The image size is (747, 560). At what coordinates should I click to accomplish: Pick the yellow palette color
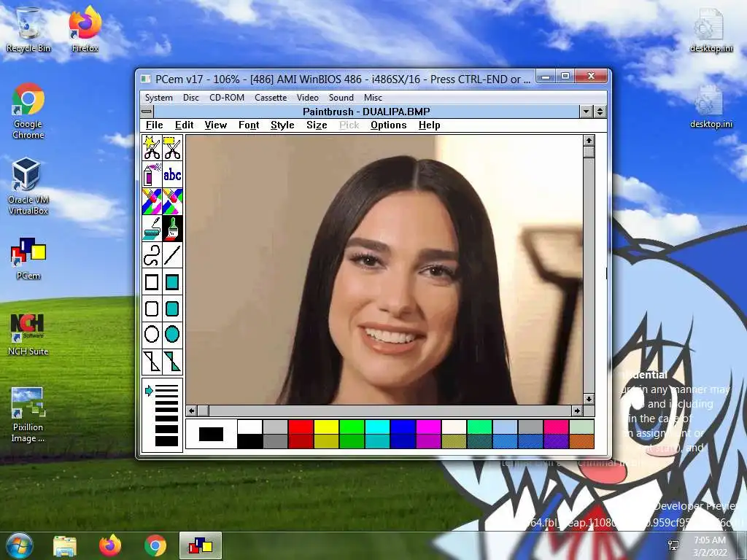[x=326, y=426]
